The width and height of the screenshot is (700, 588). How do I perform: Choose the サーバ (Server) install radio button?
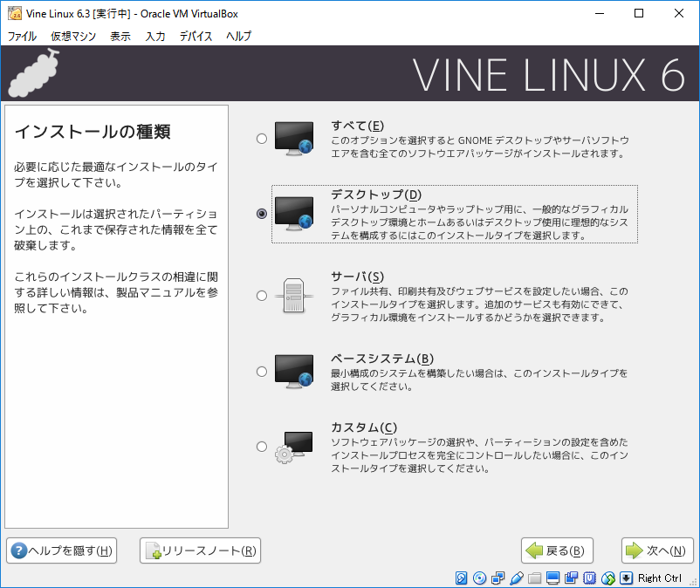pos(262,296)
